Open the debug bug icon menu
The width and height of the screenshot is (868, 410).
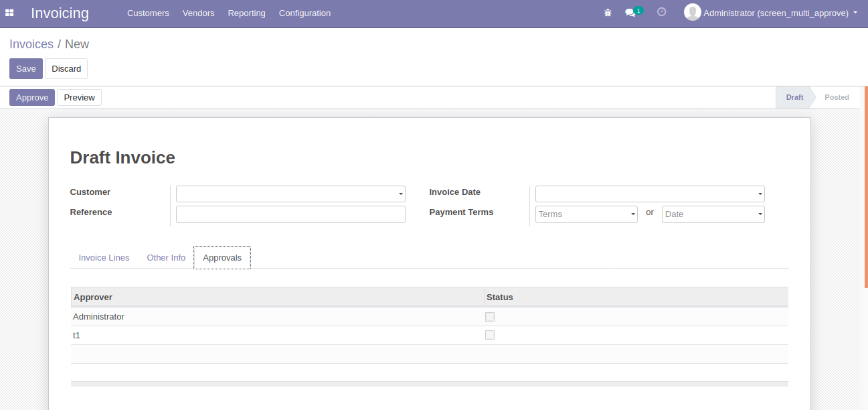click(608, 13)
